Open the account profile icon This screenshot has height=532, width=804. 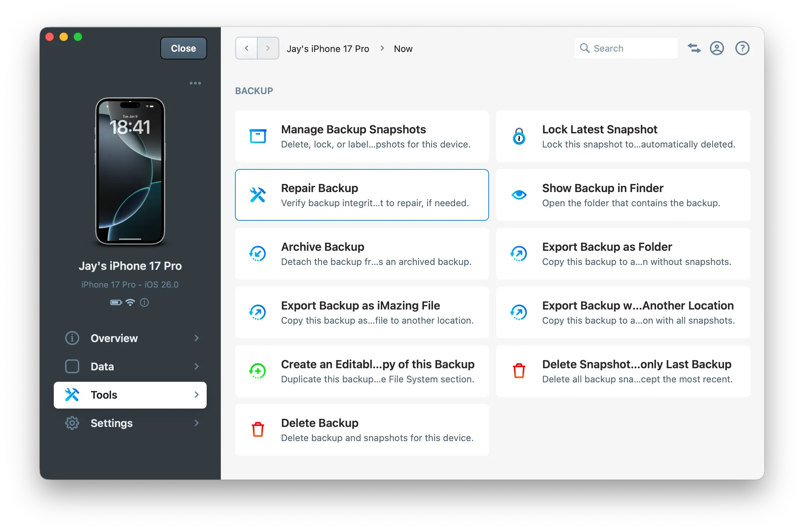coord(717,48)
